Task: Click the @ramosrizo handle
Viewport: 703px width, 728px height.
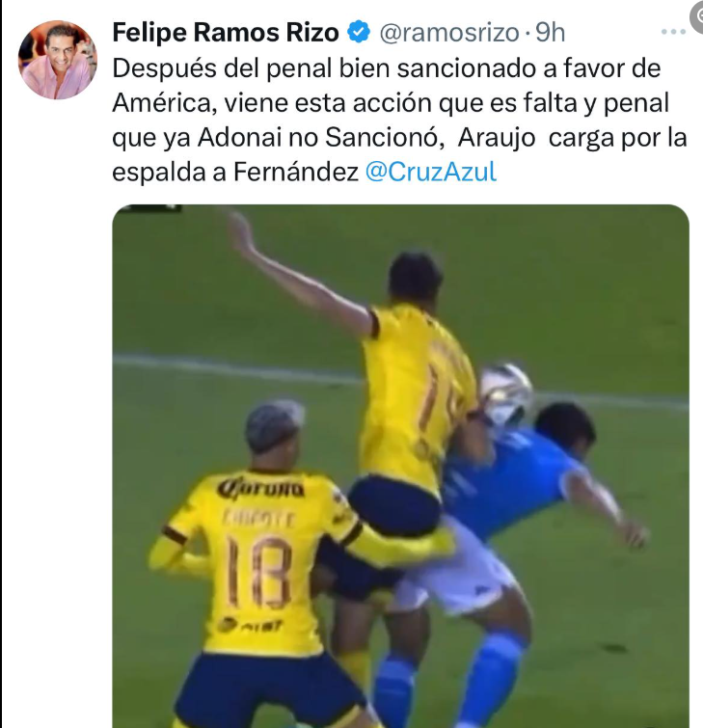Action: 449,33
